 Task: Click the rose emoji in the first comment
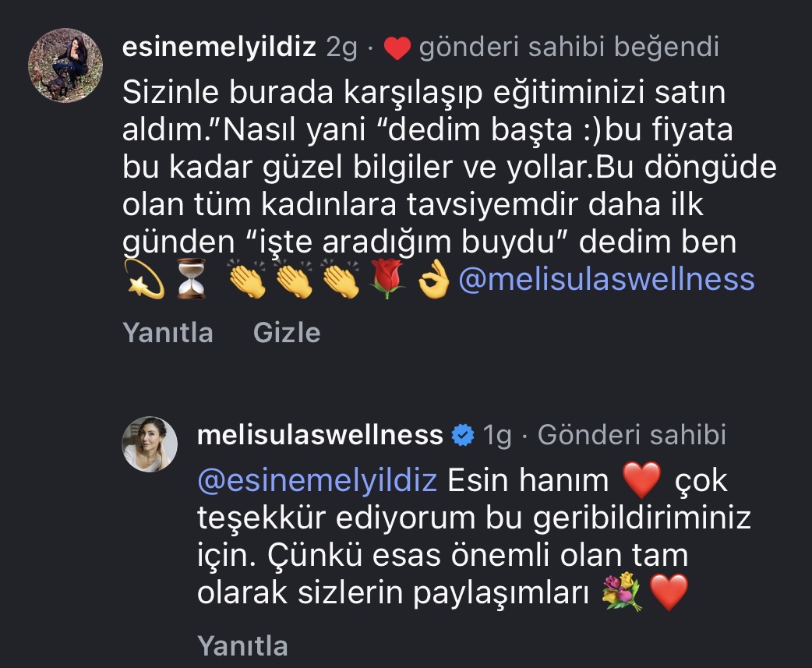[388, 280]
